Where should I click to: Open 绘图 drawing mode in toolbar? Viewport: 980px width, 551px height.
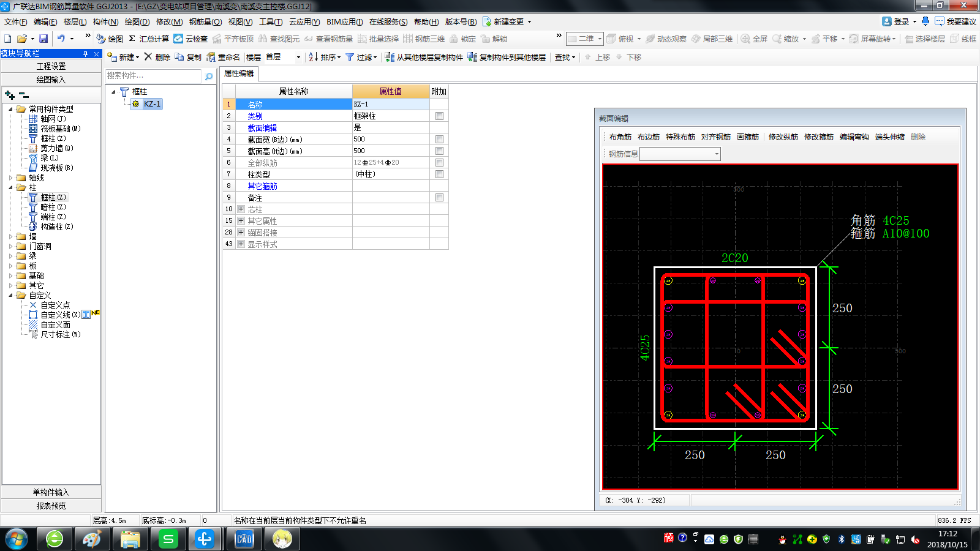pos(110,39)
